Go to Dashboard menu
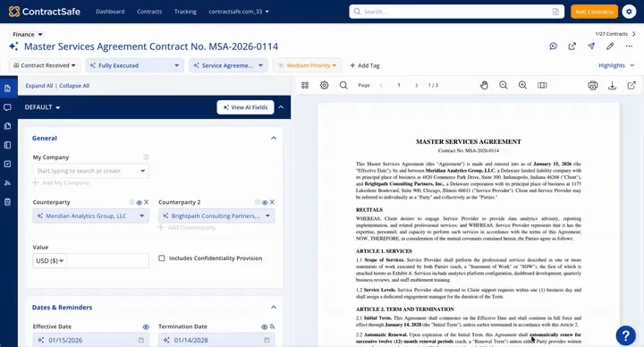644x347 pixels. pos(110,12)
